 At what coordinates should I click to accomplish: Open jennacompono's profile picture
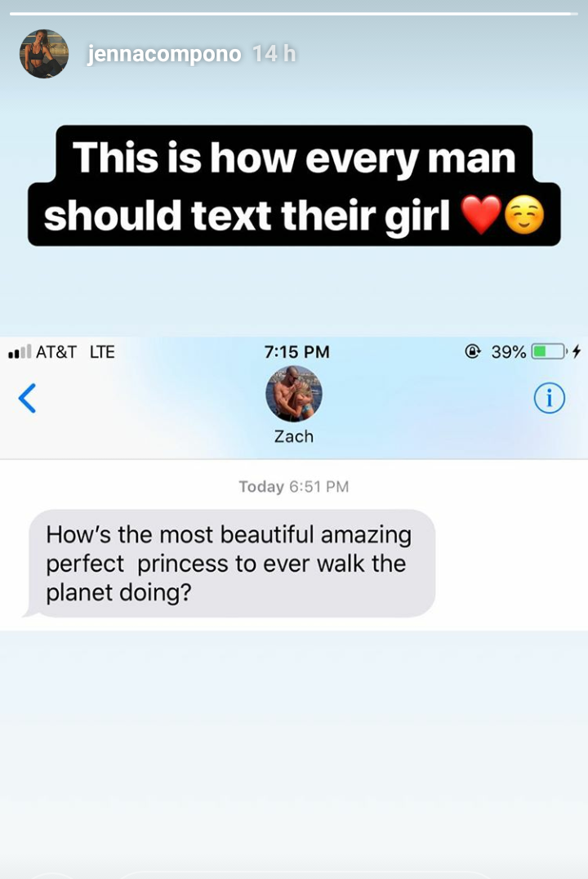44,54
